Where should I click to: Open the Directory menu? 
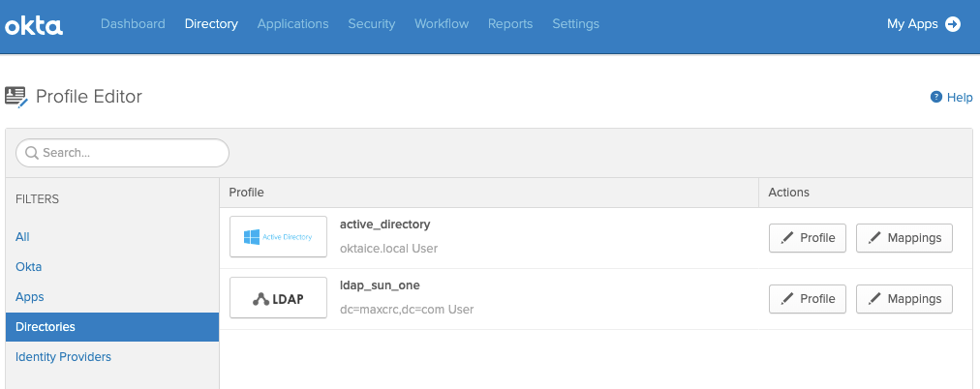tap(211, 24)
